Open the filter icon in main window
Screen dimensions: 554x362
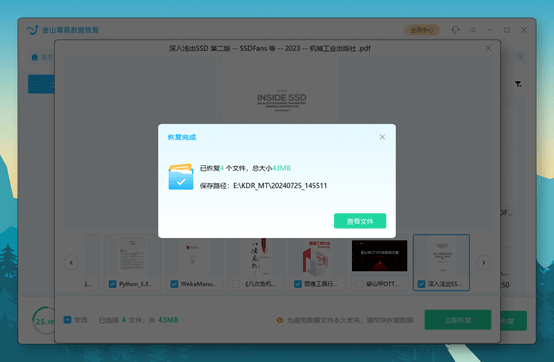point(518,84)
